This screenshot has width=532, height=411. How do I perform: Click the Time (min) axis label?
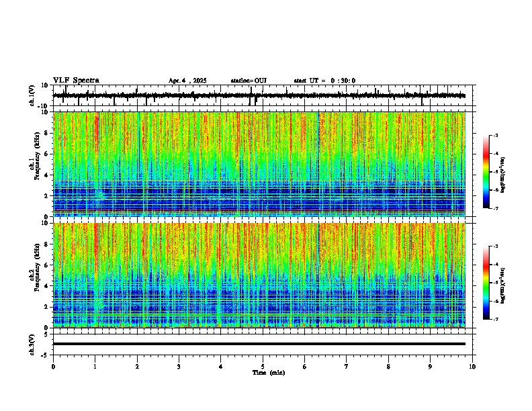point(269,373)
